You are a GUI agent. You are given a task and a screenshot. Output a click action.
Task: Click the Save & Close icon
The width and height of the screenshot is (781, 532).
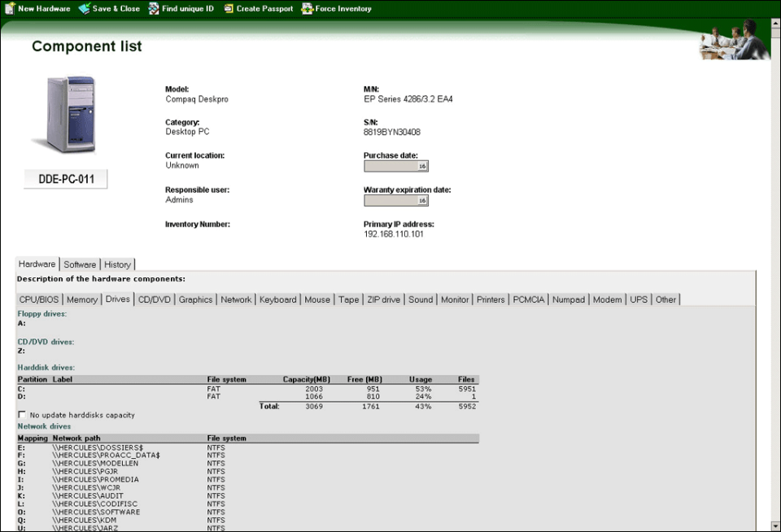(x=85, y=9)
